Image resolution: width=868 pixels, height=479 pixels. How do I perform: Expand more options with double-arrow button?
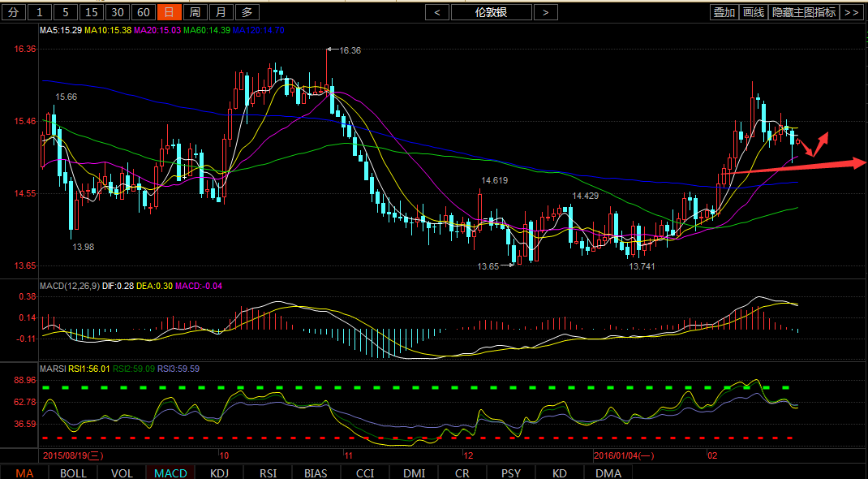pos(851,12)
